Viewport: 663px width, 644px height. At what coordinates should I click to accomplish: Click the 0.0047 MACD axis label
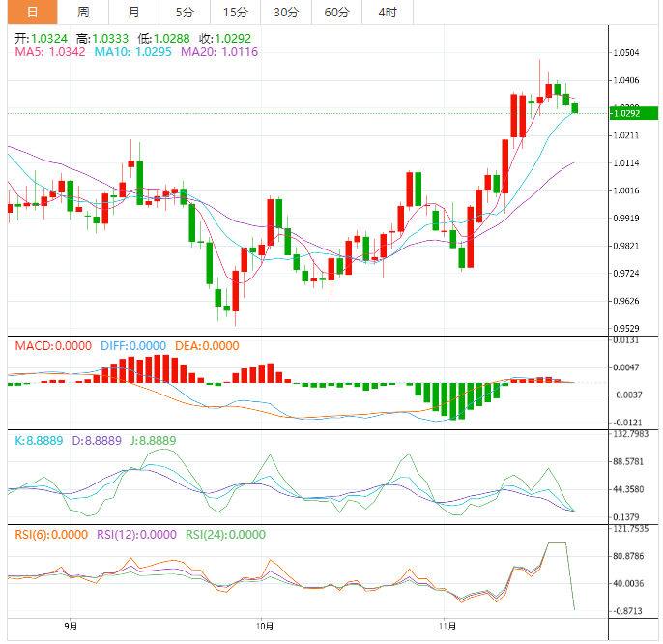tap(626, 367)
